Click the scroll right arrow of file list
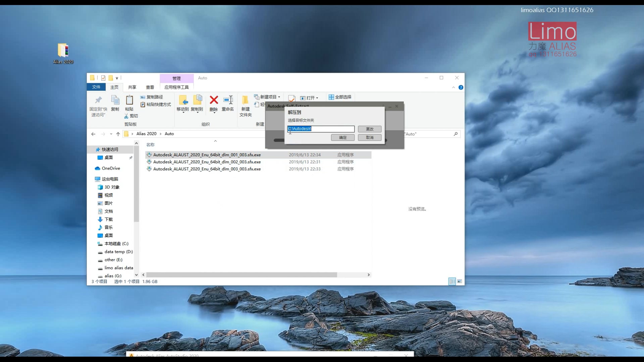644x362 pixels. (x=369, y=275)
